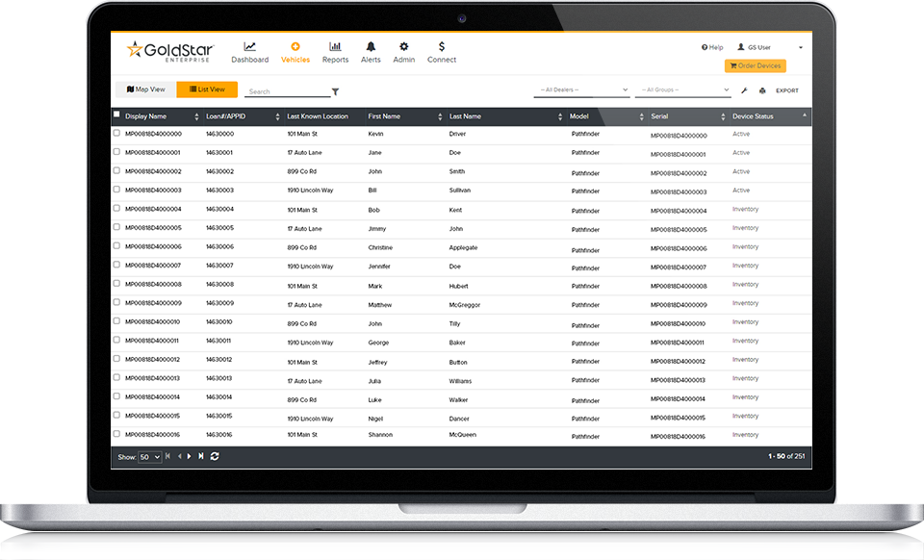Click the GoldStar Enterprise logo
Image resolution: width=924 pixels, height=560 pixels.
(169, 52)
